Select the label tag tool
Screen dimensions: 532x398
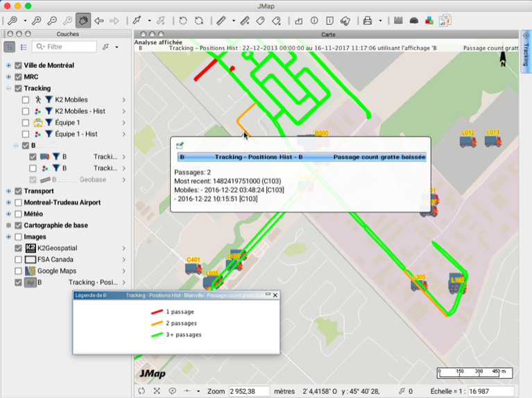(260, 21)
